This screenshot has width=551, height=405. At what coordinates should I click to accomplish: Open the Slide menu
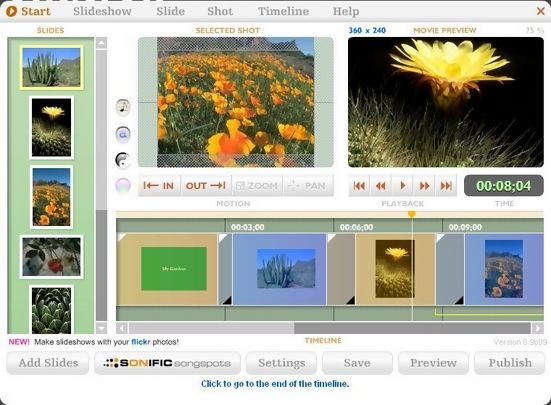[x=170, y=11]
